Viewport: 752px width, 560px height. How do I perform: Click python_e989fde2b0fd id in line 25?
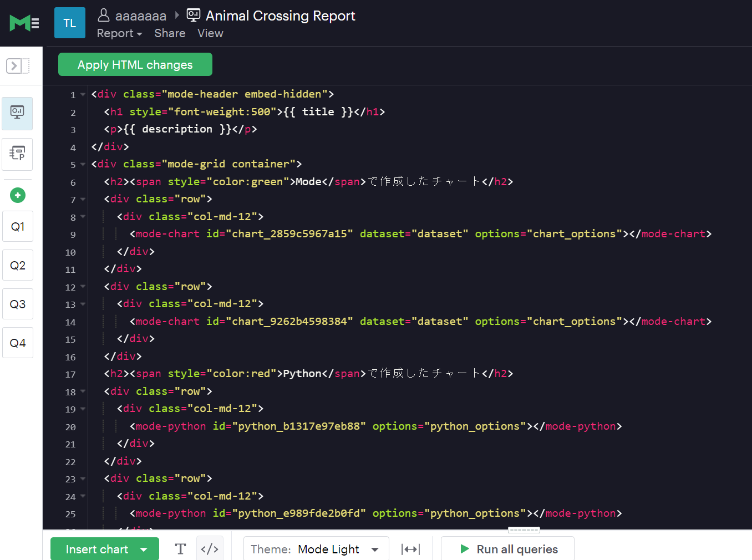click(299, 513)
